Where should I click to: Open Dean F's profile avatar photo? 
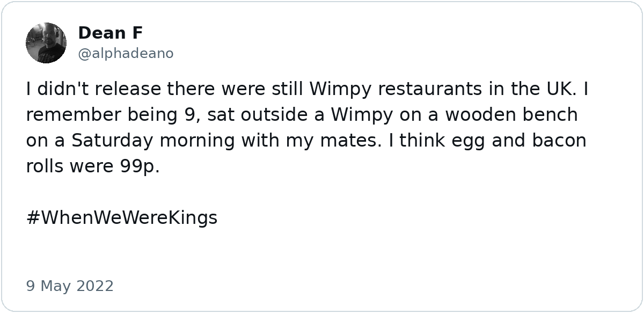point(46,43)
